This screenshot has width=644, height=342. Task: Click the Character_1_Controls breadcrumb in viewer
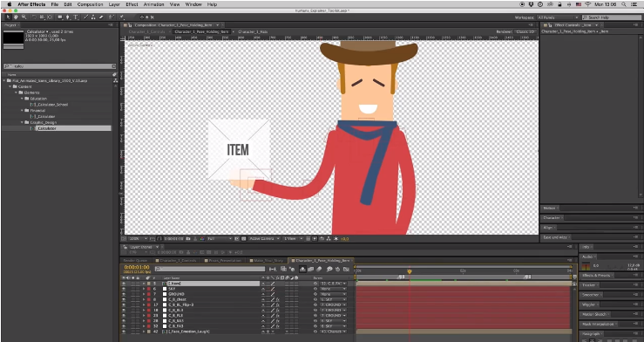coord(146,31)
